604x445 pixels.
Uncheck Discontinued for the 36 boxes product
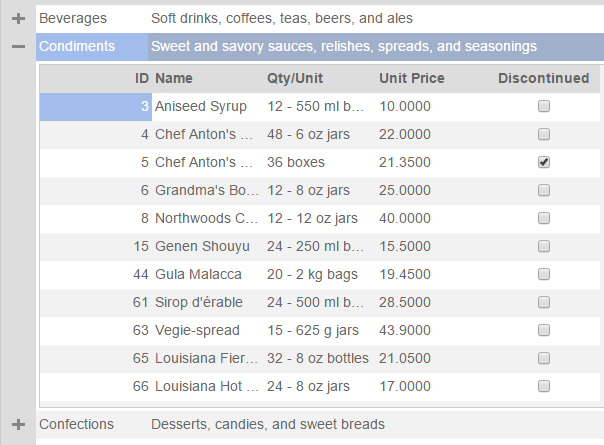click(x=544, y=162)
